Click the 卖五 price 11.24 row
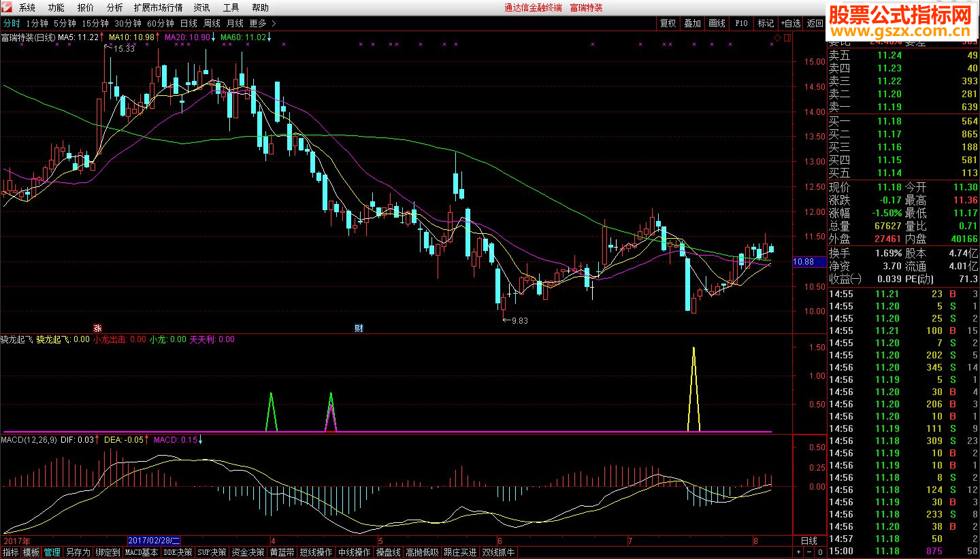Viewport: 980px width, 559px height. click(902, 55)
